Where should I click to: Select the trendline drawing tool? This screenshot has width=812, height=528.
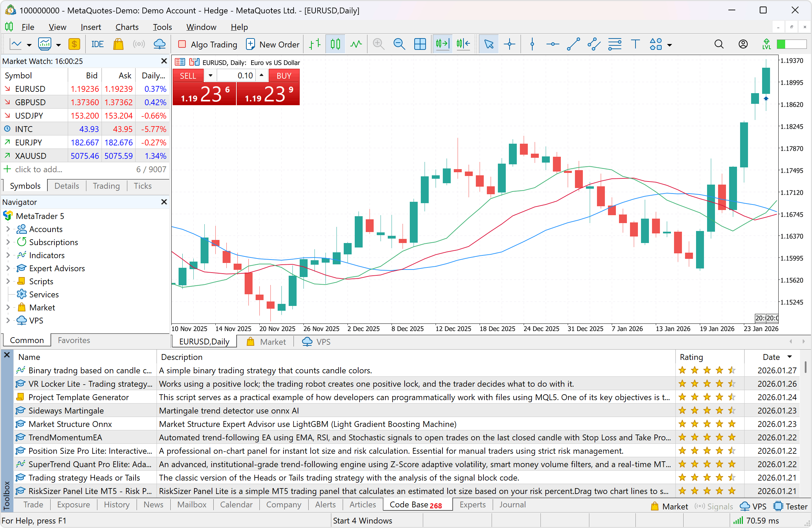[573, 44]
